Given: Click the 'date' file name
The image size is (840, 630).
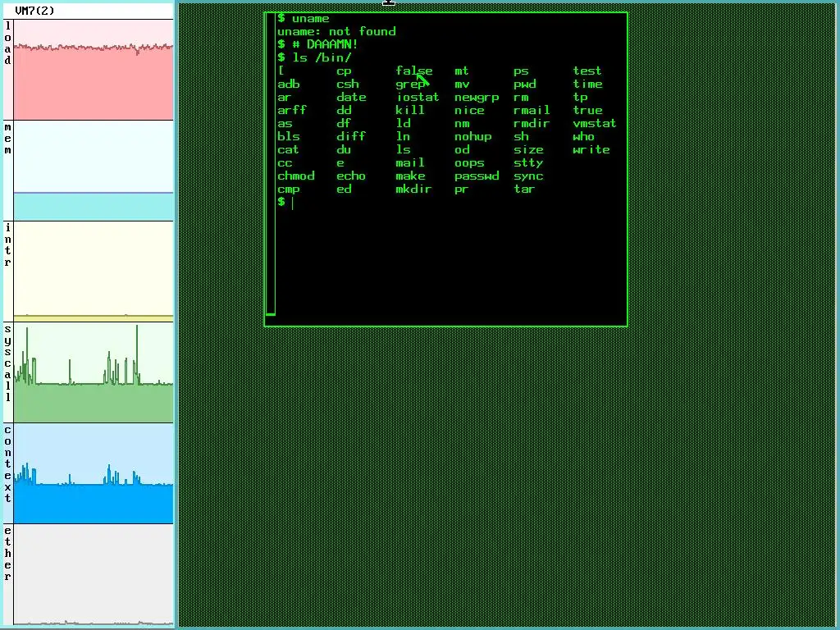Looking at the screenshot, I should click(x=351, y=98).
